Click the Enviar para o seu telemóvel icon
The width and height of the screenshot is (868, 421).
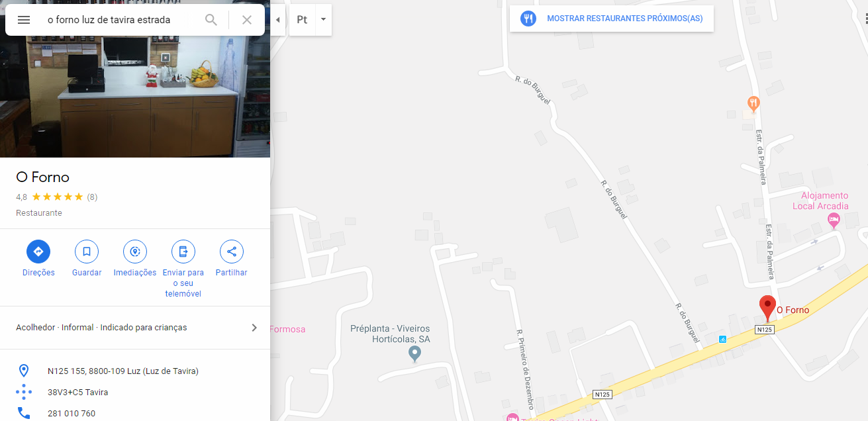click(x=183, y=252)
